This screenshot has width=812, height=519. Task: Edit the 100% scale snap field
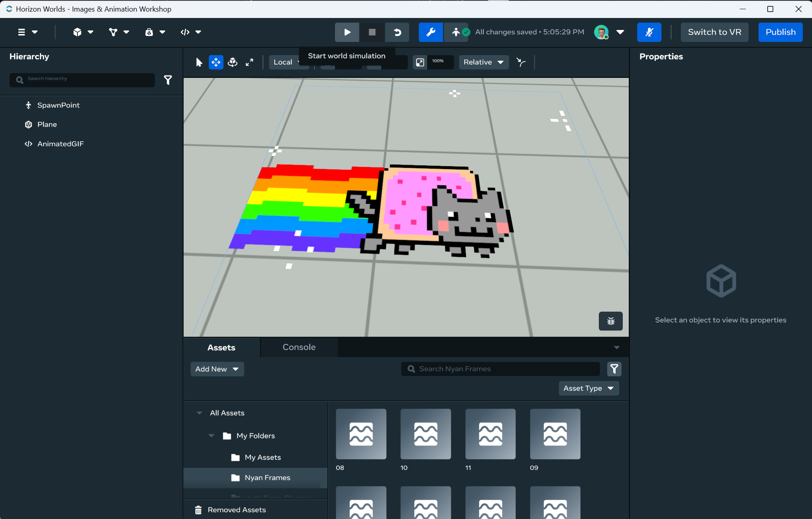point(440,62)
